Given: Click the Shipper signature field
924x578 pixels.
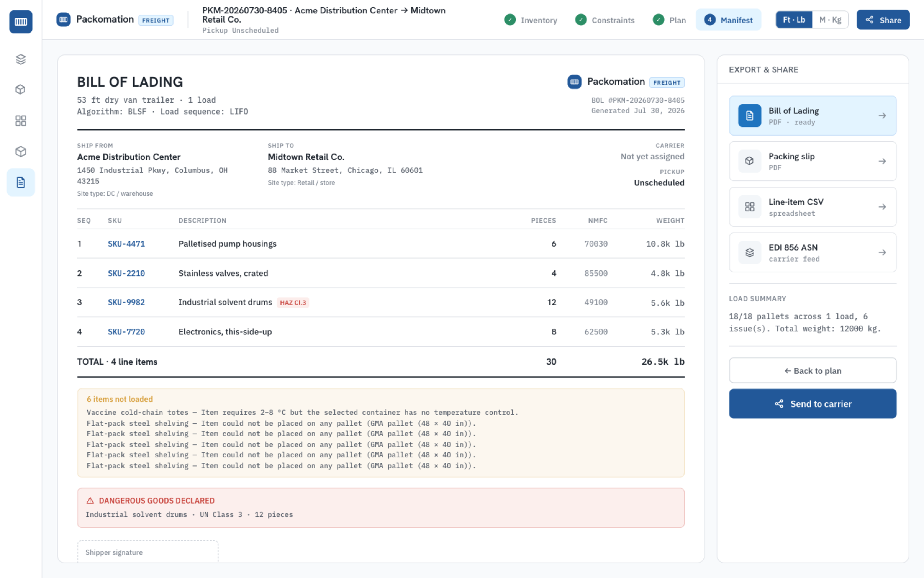Looking at the screenshot, I should pyautogui.click(x=148, y=552).
